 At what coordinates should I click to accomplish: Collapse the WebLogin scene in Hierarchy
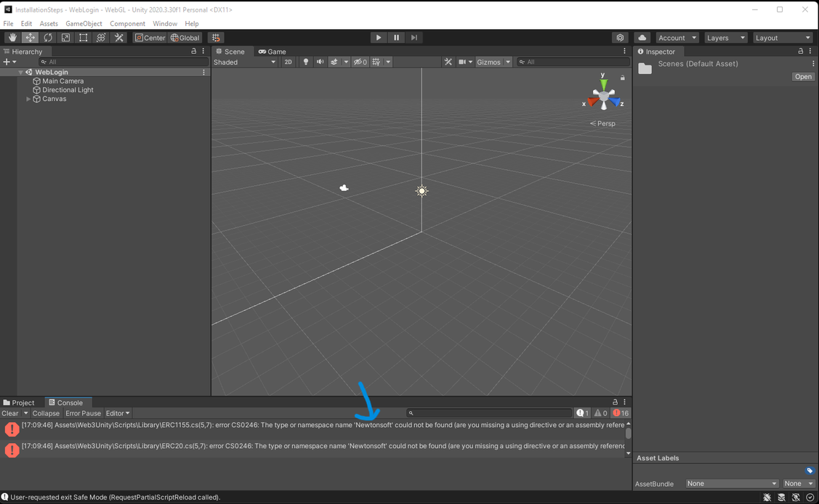pyautogui.click(x=21, y=72)
